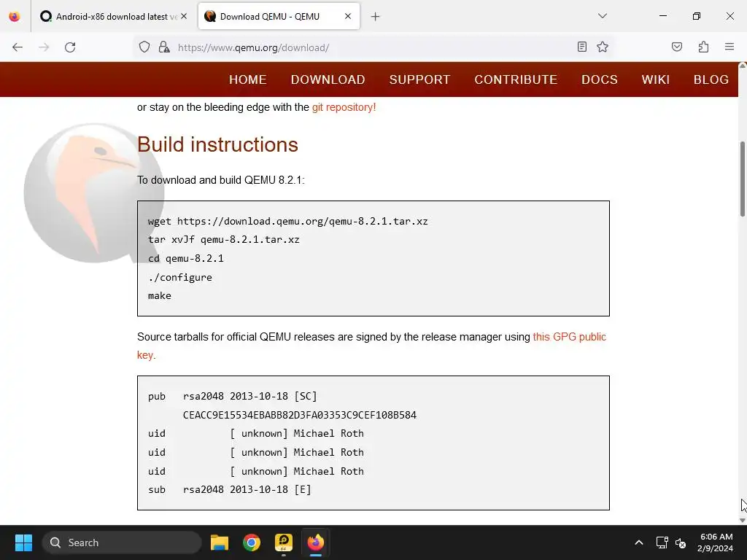Viewport: 747px width, 560px height.
Task: Open the shield tracking protection icon
Action: pos(144,47)
